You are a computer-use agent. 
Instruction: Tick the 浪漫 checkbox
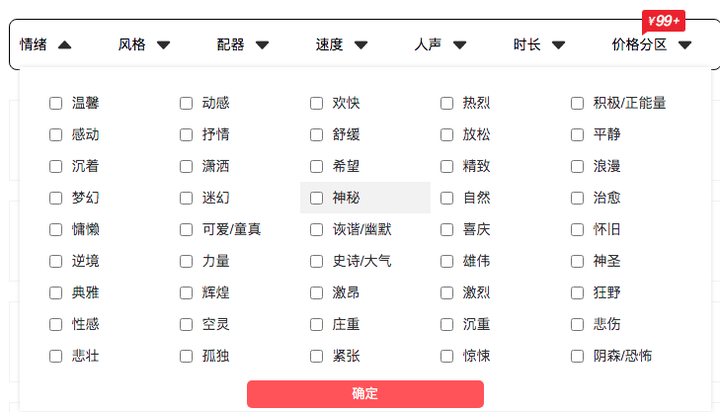tap(578, 166)
